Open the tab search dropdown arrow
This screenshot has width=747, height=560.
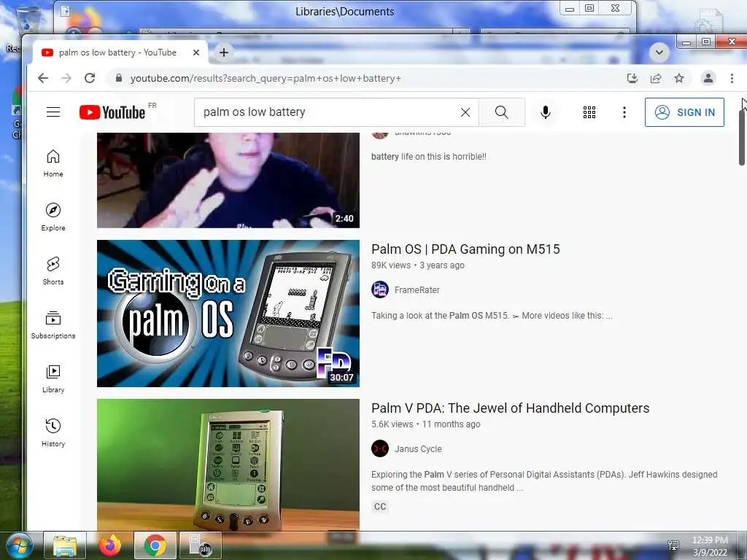coord(659,52)
